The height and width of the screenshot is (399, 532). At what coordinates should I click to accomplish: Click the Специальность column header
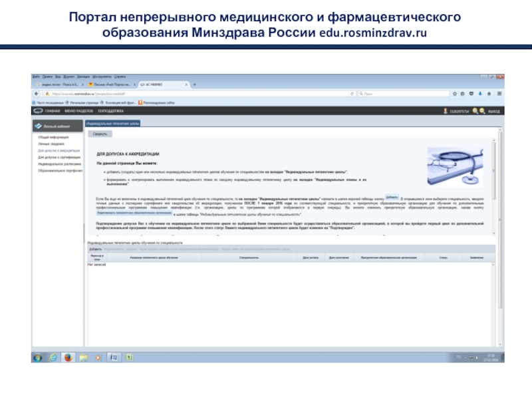pyautogui.click(x=249, y=257)
